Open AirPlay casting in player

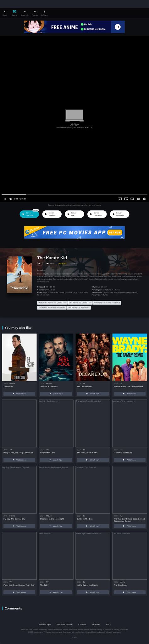(132, 199)
